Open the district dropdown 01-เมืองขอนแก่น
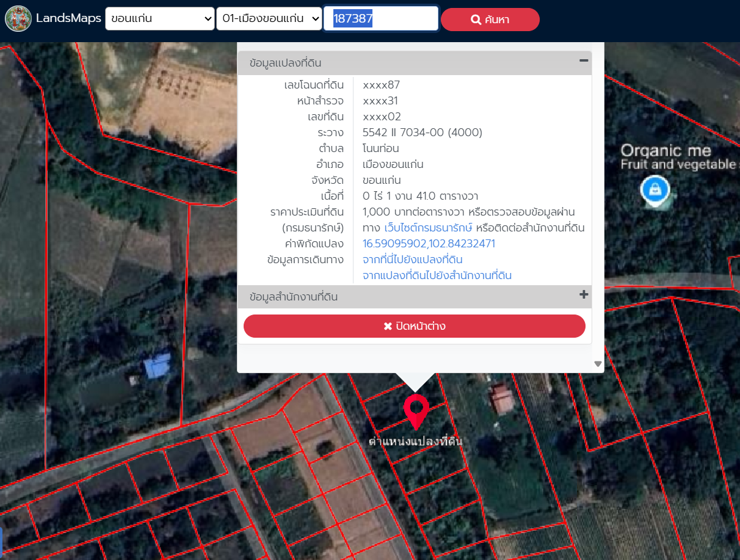The width and height of the screenshot is (740, 560). pos(269,19)
